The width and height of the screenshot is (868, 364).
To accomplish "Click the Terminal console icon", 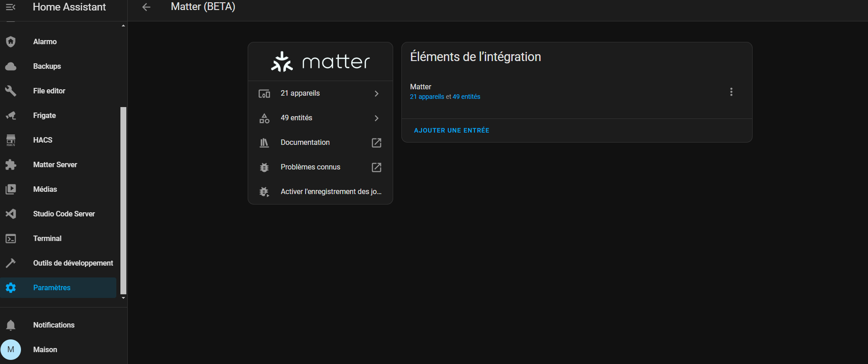I will pos(10,238).
